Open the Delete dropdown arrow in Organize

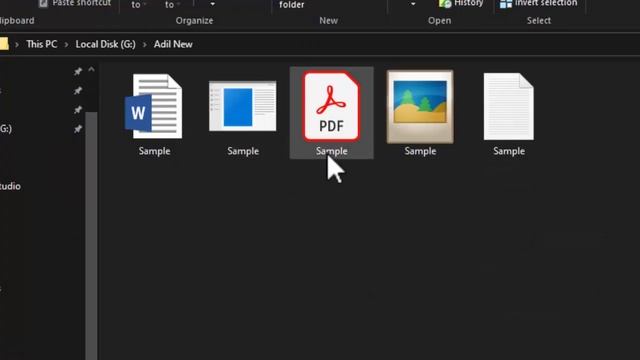(x=212, y=4)
